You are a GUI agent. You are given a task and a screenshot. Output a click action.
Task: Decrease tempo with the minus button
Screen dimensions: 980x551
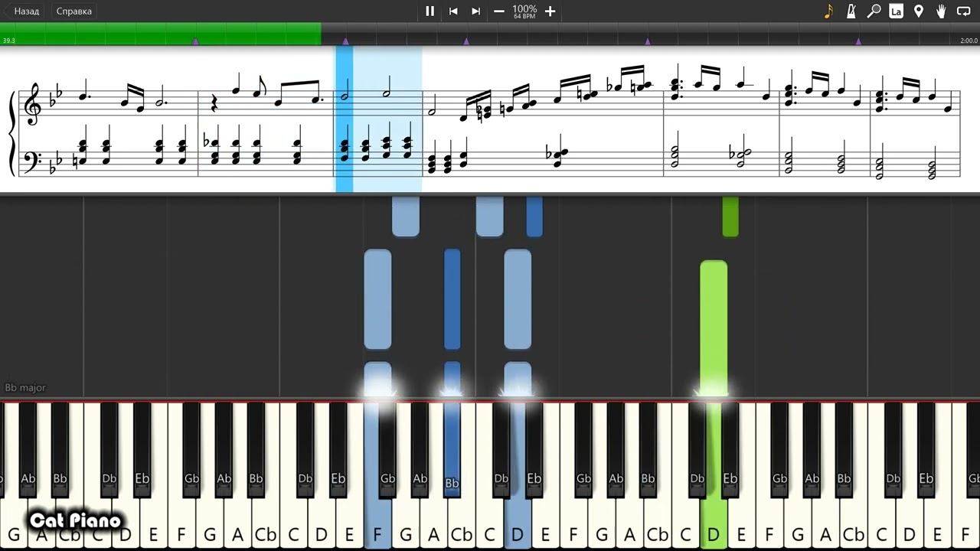pos(499,11)
